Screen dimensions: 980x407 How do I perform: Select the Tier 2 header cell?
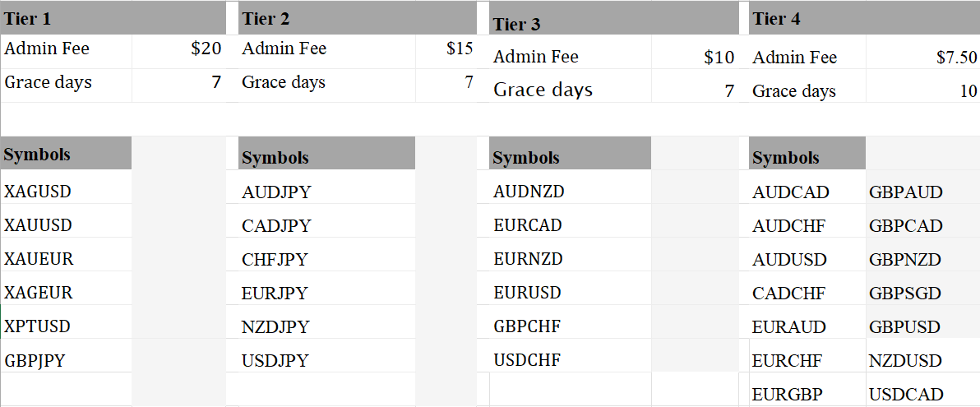pos(266,19)
